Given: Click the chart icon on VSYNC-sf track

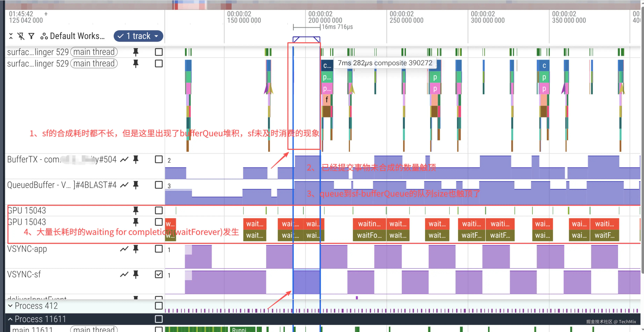Looking at the screenshot, I should 124,274.
